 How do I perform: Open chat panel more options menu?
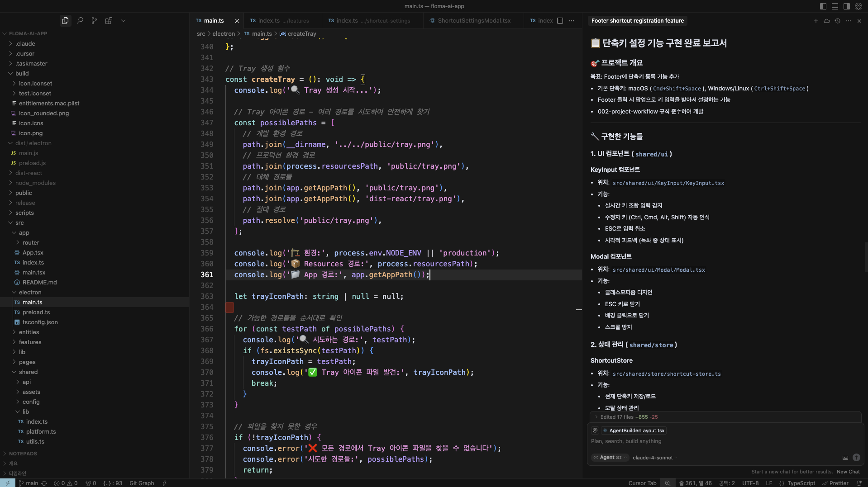tap(849, 21)
